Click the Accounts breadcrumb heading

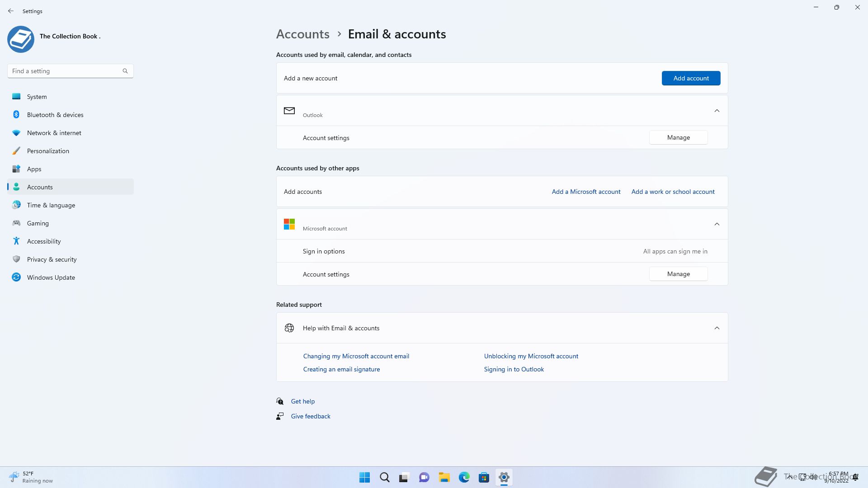302,34
